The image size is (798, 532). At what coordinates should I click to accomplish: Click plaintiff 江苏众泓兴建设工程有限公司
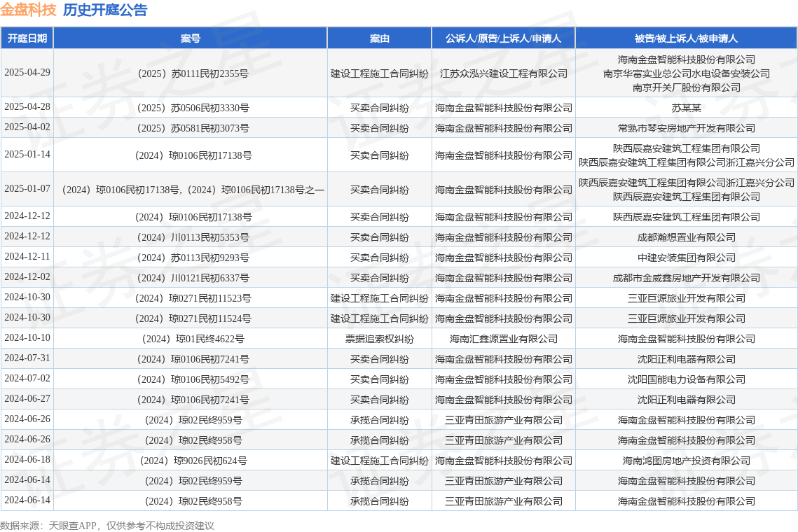tap(503, 73)
